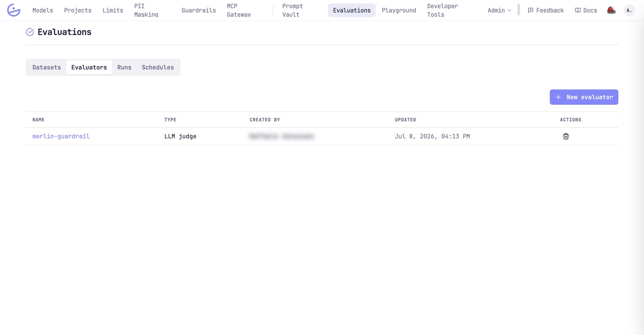Screen dimensions: 644x335
Task: Open the Docs link
Action: pyautogui.click(x=586, y=10)
